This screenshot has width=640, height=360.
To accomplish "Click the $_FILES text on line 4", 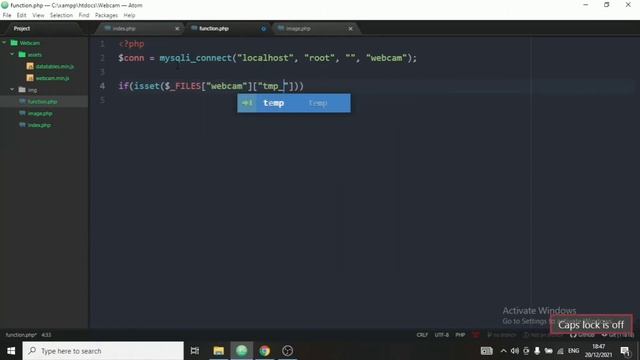I will point(183,86).
